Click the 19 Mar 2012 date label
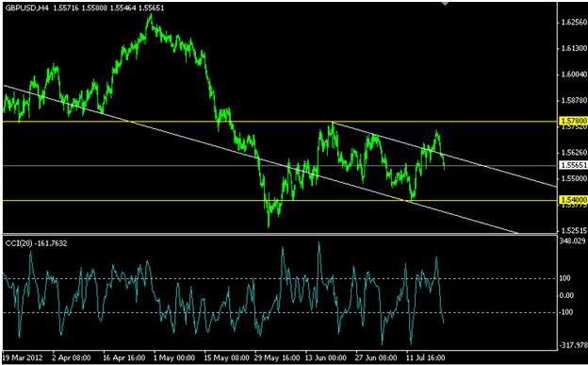This screenshot has width=588, height=365. (23, 357)
